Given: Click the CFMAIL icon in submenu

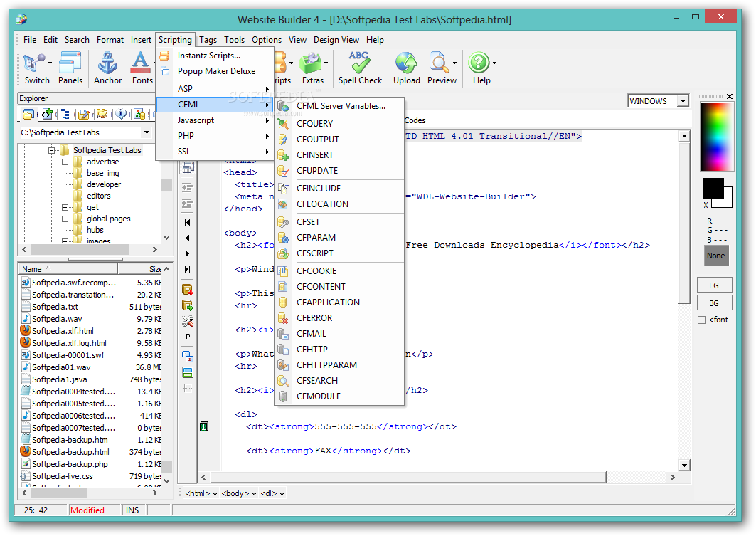Looking at the screenshot, I should click(x=283, y=334).
